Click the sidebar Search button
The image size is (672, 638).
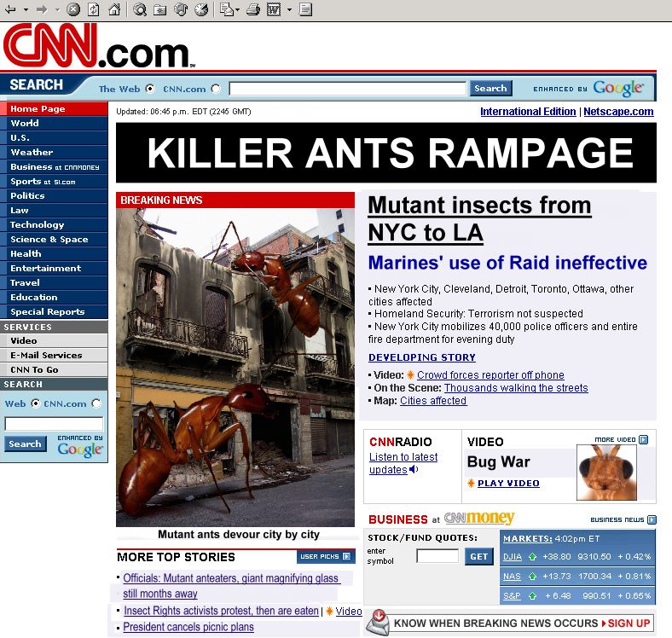tap(25, 444)
